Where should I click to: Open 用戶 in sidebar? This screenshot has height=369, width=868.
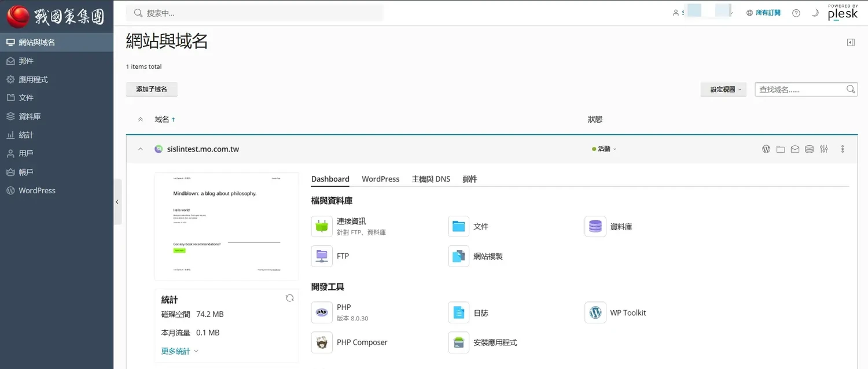tap(57, 153)
